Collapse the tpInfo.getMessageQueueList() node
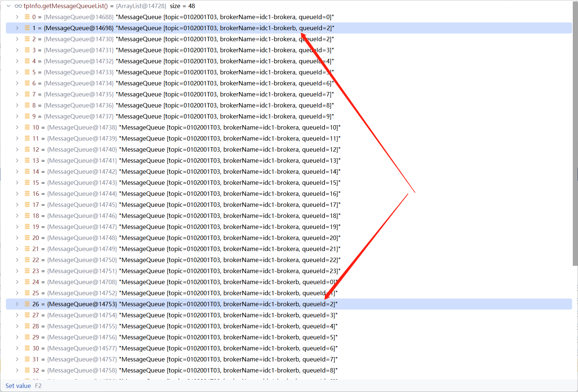The image size is (578, 392). pos(8,6)
